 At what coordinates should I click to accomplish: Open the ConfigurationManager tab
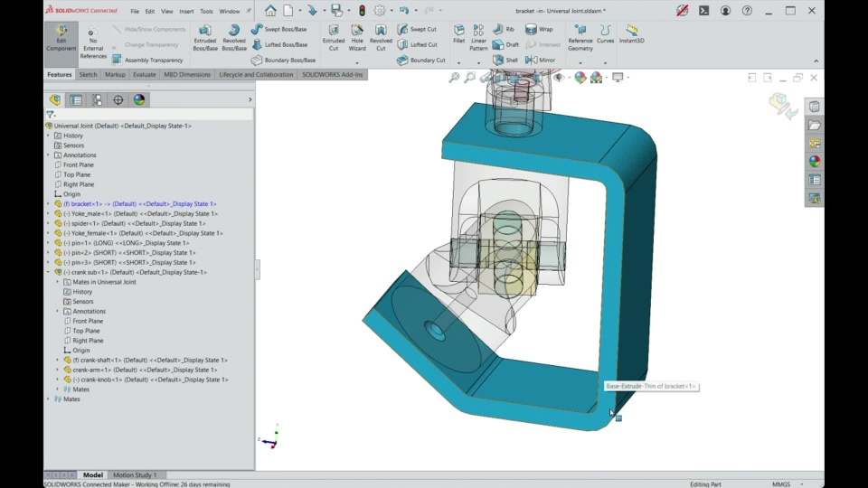[97, 99]
